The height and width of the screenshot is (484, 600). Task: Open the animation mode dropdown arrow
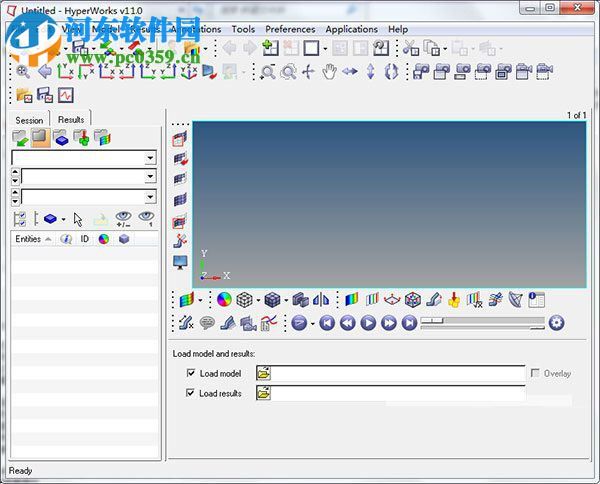[x=313, y=324]
